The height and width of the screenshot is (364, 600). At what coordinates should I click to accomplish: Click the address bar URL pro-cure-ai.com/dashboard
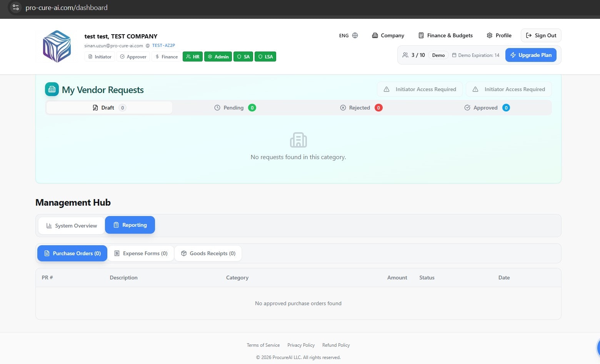pos(67,7)
